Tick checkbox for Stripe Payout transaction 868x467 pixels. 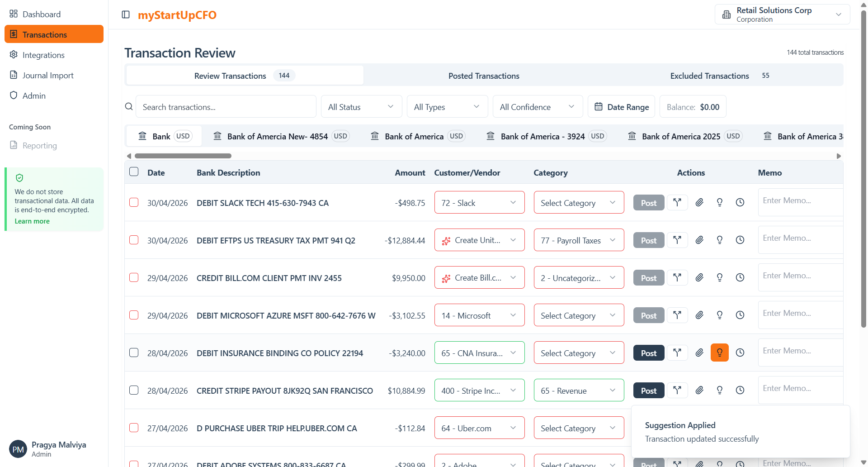pos(134,390)
